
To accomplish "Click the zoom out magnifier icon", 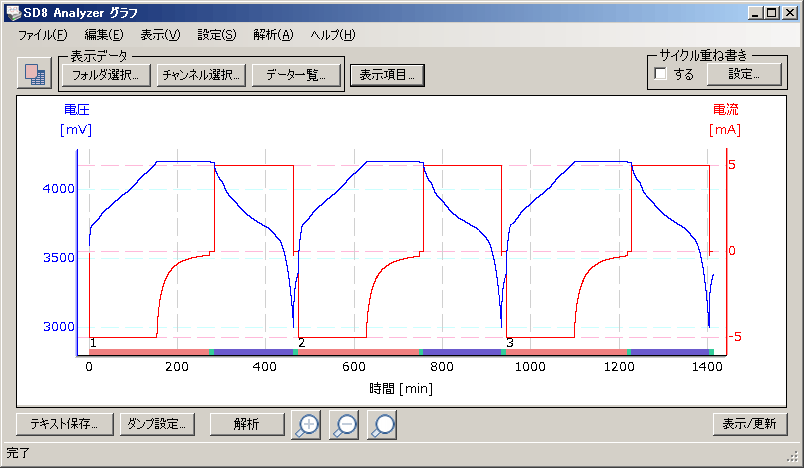I will coord(345,425).
